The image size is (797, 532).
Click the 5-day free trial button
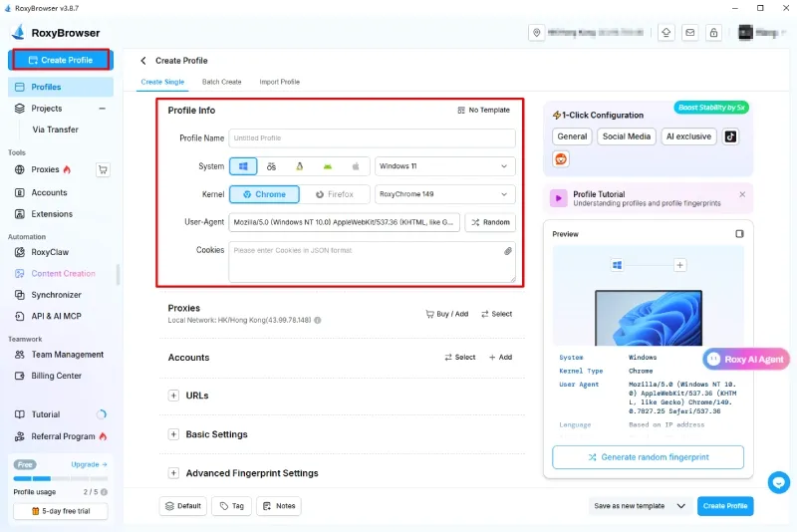(61, 511)
